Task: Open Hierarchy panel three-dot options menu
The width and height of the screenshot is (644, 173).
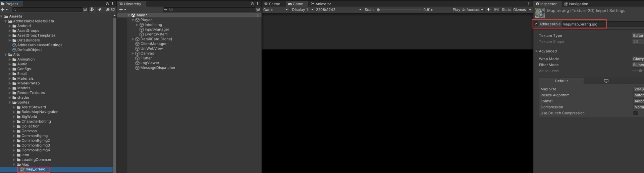Action: pos(258,4)
